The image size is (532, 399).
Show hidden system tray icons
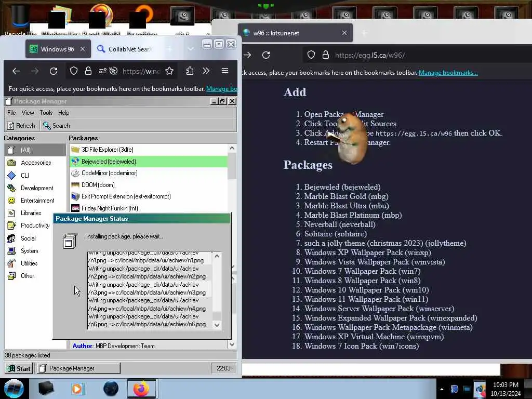click(x=442, y=389)
